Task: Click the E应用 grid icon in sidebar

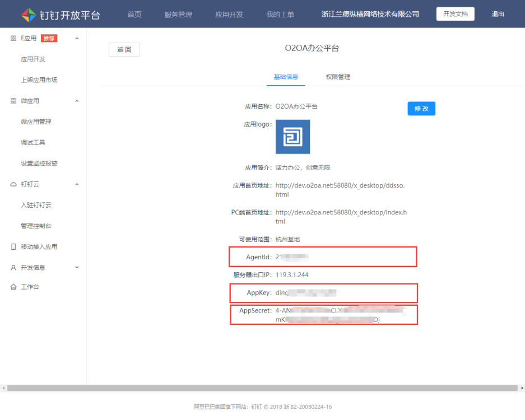Action: pos(13,38)
